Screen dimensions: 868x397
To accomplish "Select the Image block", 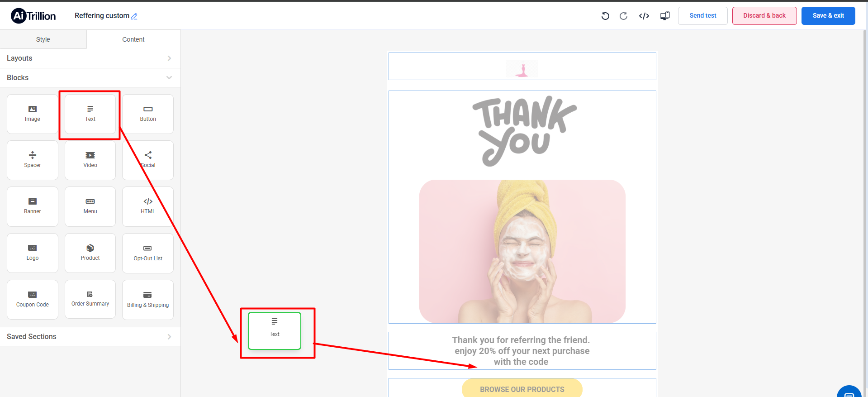I will pos(33,114).
